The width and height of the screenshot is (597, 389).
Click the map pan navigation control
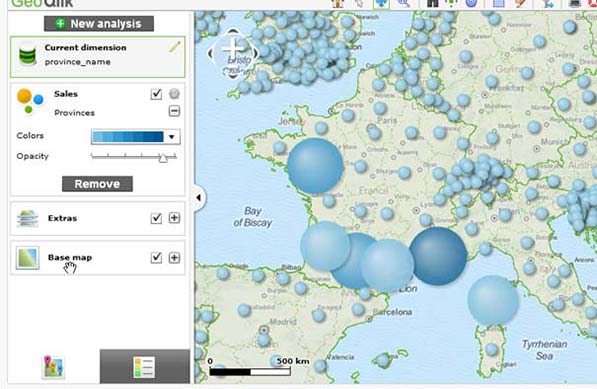point(233,53)
